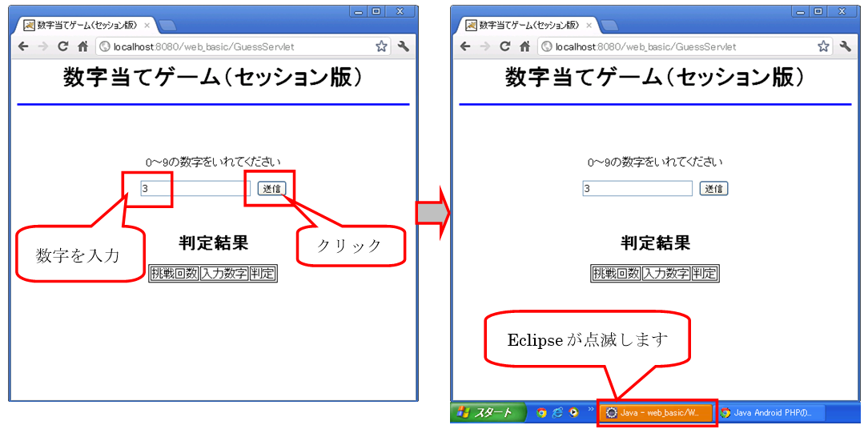Click reload icon in the left browser window

click(x=62, y=46)
